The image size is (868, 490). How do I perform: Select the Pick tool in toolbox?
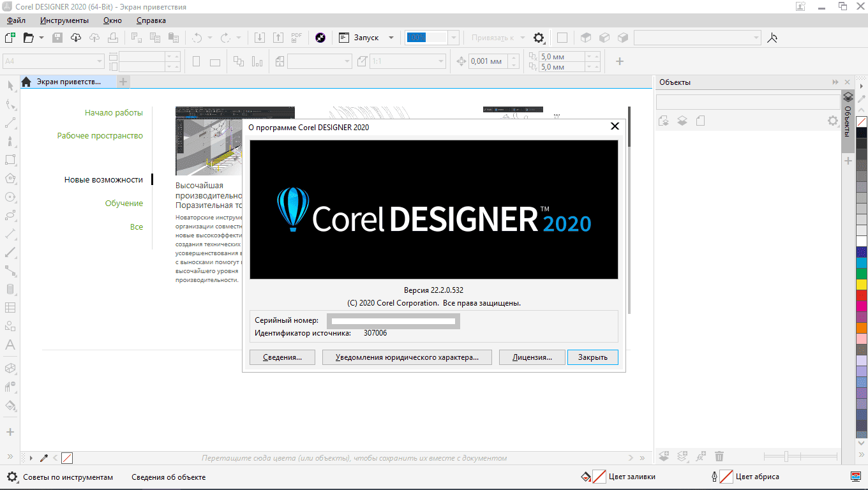[x=10, y=85]
